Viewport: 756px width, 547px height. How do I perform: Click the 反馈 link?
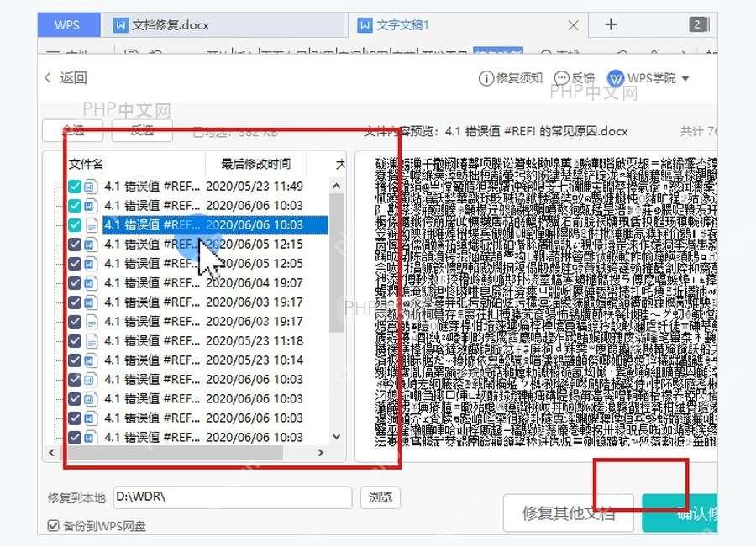(582, 78)
